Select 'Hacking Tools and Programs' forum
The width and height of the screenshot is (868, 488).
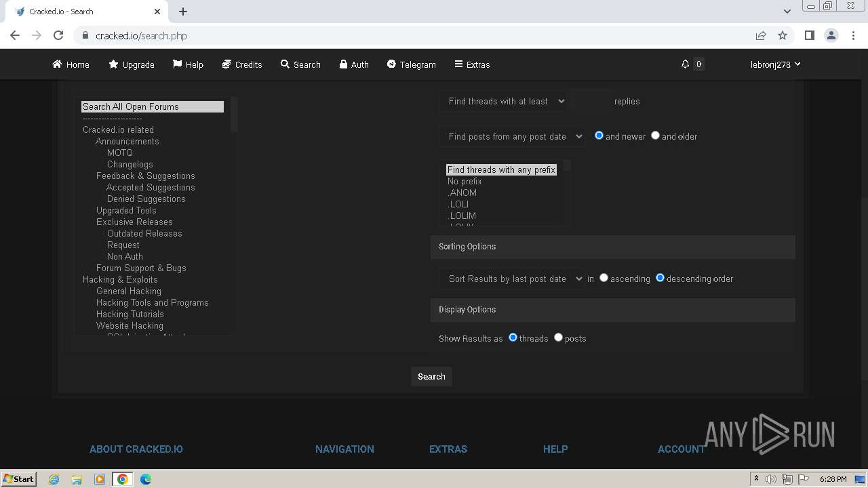pyautogui.click(x=153, y=303)
